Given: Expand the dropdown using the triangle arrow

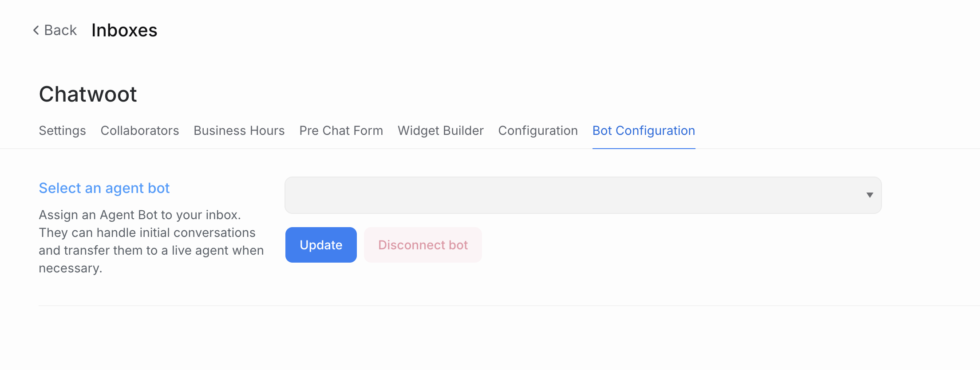Looking at the screenshot, I should click(870, 195).
